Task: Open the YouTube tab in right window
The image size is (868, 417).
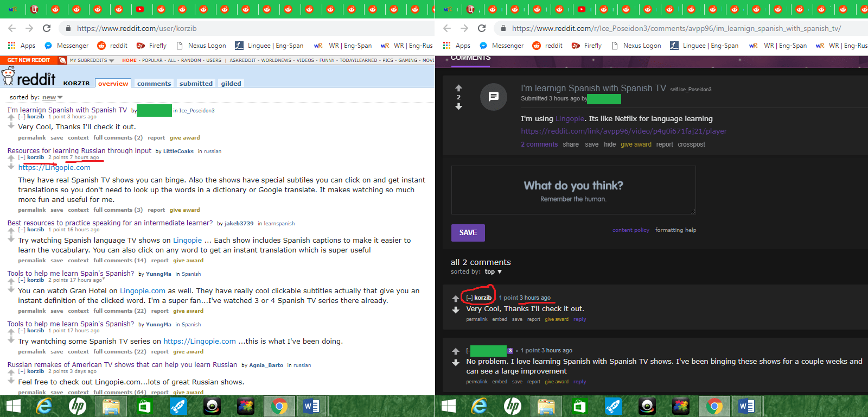Action: click(x=582, y=9)
